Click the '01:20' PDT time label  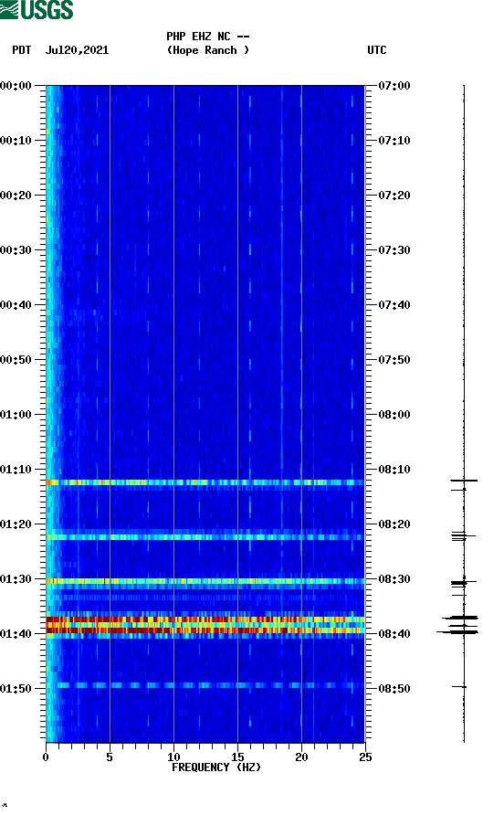click(x=16, y=524)
